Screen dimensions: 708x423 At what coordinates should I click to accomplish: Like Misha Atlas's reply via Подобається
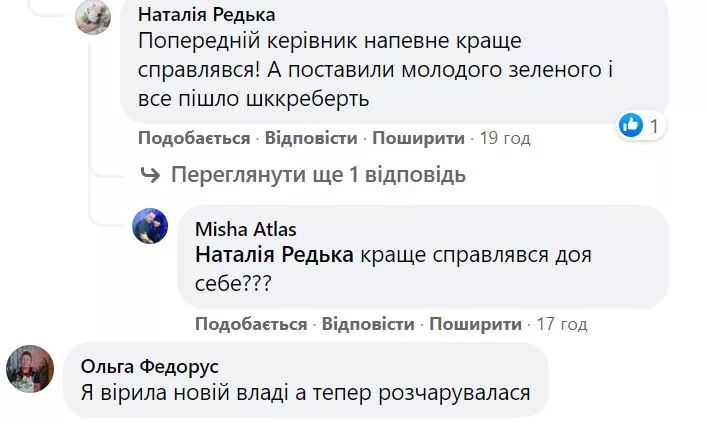pos(251,324)
